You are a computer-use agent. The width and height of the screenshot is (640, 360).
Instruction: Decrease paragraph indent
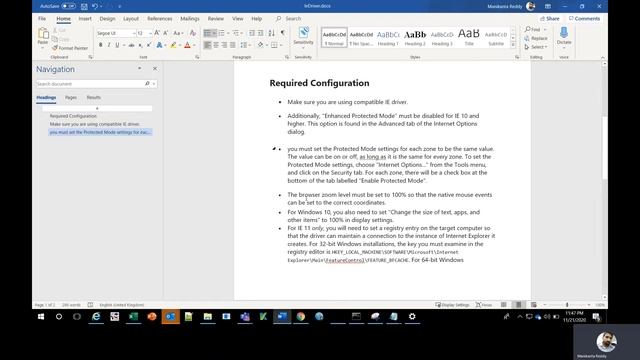click(252, 33)
